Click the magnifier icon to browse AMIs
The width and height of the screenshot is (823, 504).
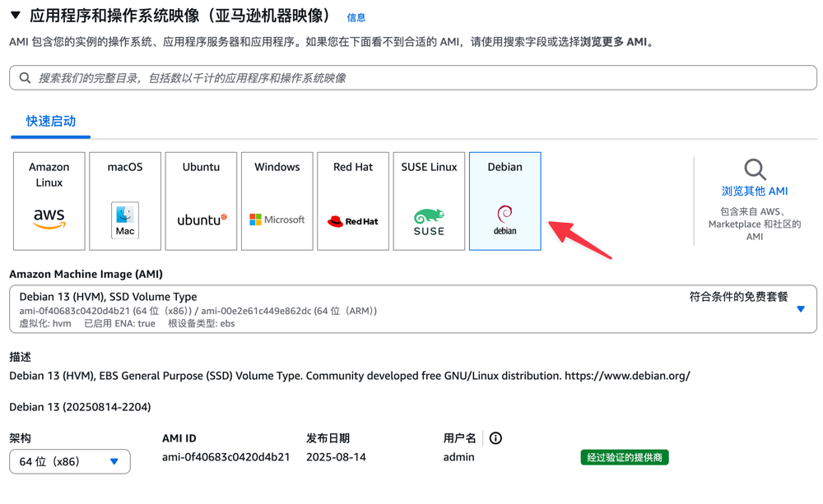coord(755,170)
